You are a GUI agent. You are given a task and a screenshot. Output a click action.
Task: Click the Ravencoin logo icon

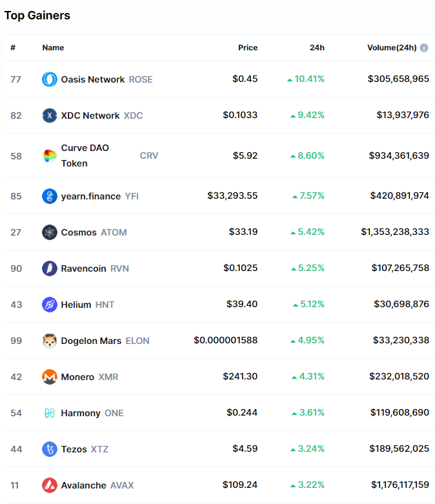point(50,268)
